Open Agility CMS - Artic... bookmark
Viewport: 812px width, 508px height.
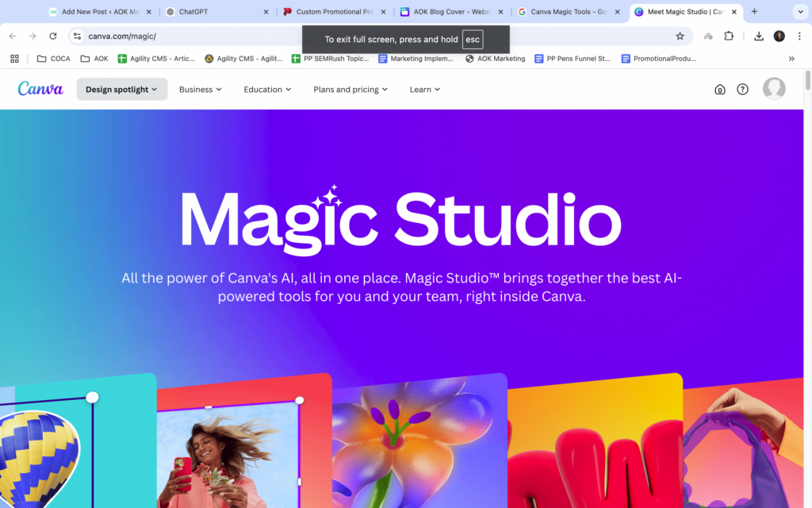pos(156,59)
